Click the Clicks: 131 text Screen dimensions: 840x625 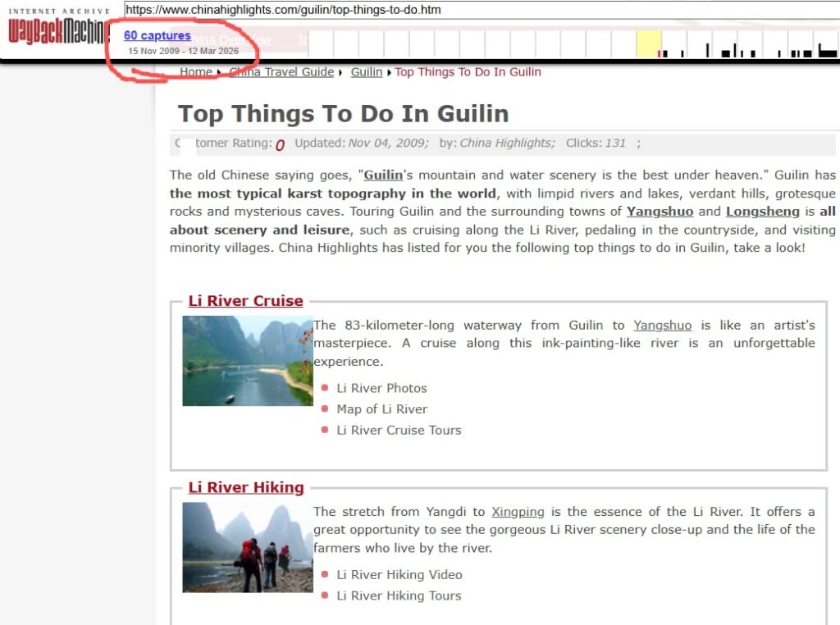(596, 143)
